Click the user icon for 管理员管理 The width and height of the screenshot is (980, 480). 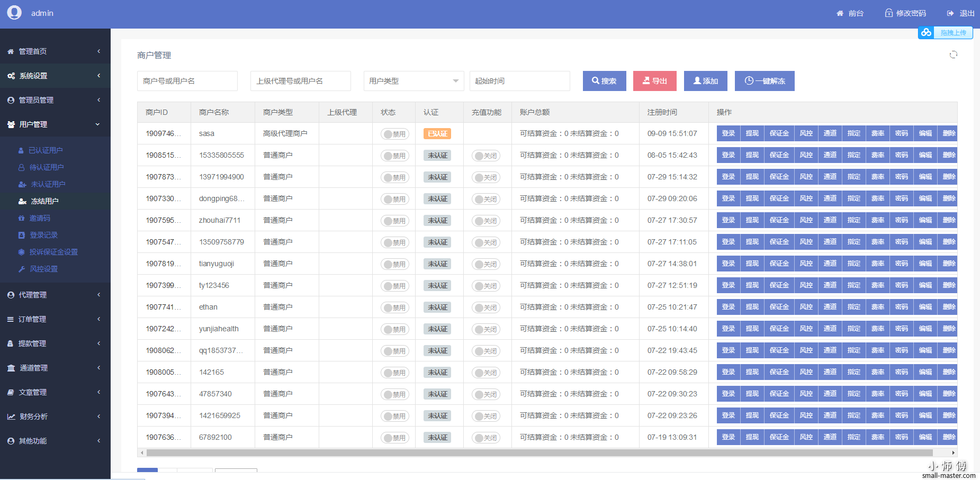[x=11, y=100]
